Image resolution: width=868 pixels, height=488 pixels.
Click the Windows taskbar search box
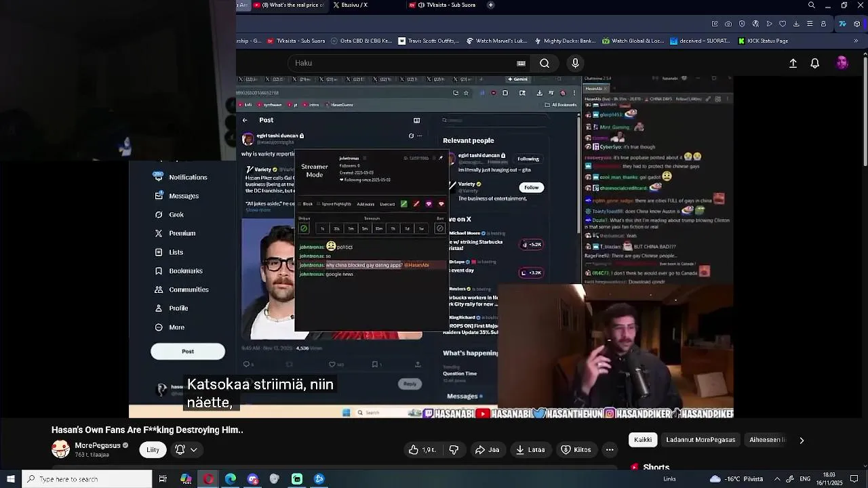87,479
